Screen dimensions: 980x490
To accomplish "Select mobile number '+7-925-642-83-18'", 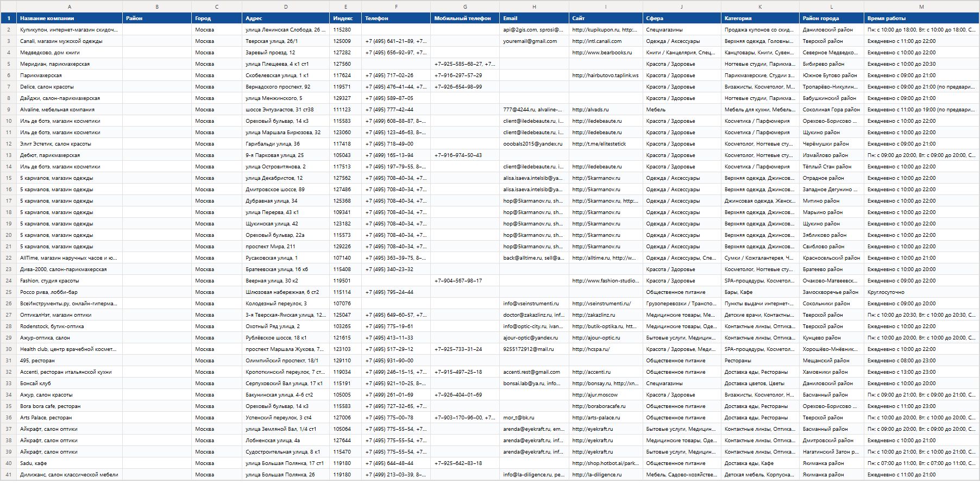I will (x=465, y=463).
